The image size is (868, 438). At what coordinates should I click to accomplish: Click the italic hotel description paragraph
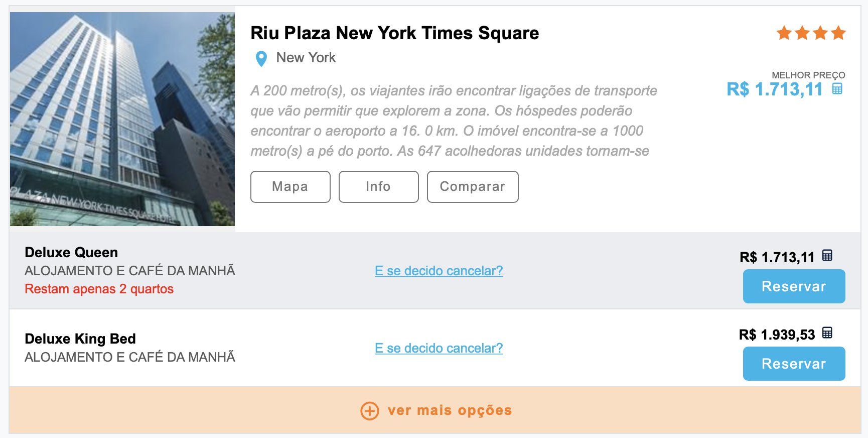pos(454,121)
